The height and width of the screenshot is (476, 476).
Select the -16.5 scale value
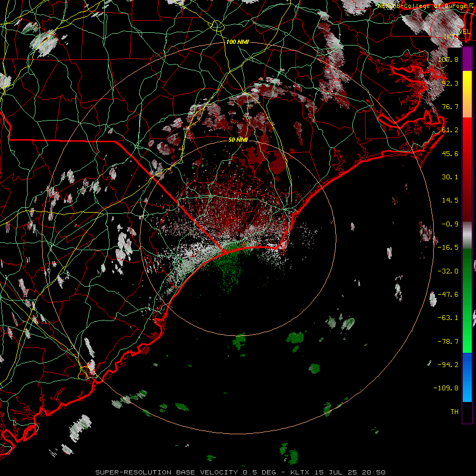click(448, 248)
